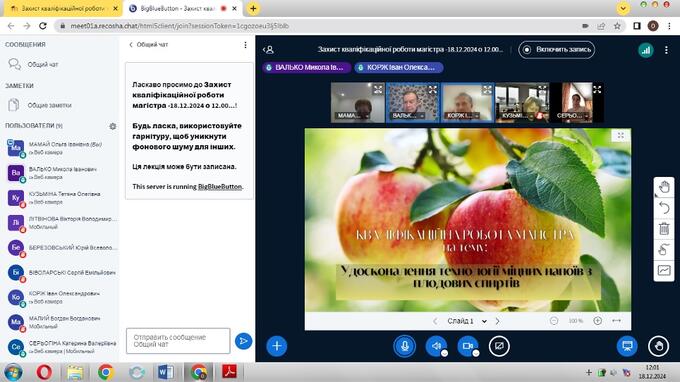
Task: Clear annotations with the trash icon
Action: coord(664,229)
